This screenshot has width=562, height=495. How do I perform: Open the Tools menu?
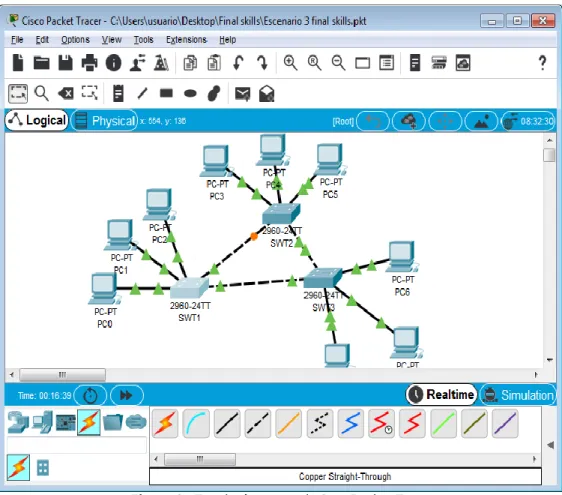point(143,39)
